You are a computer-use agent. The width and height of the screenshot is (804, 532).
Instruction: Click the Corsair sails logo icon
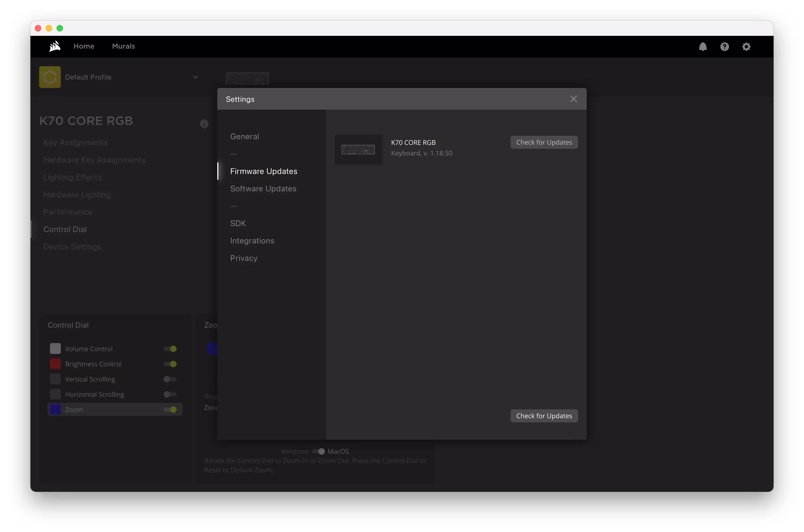(54, 46)
